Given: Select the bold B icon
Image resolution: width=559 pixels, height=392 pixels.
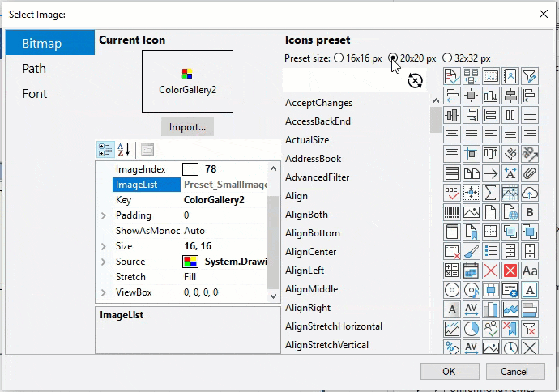Looking at the screenshot, I should click(530, 212).
